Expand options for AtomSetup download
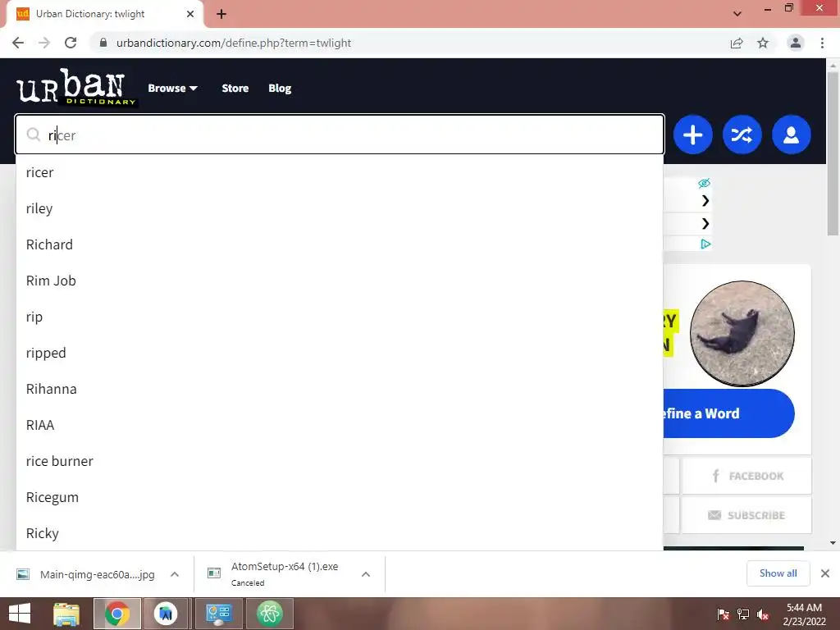 coord(366,574)
